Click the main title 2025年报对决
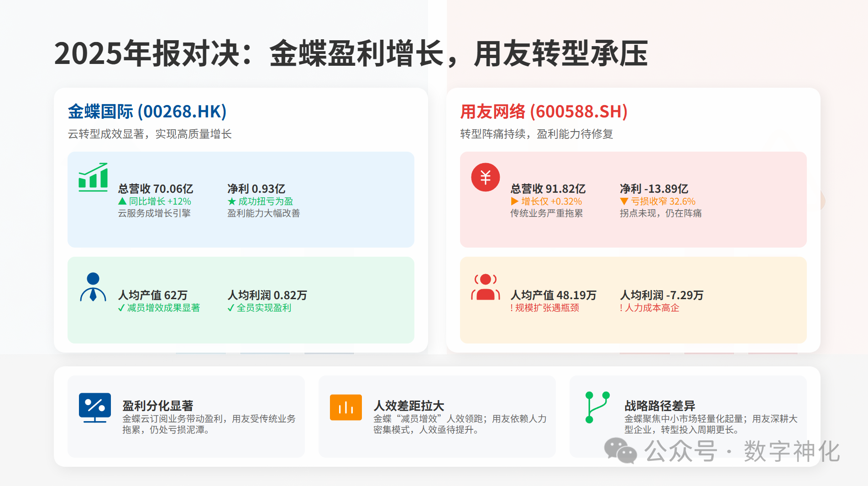Image resolution: width=868 pixels, height=486 pixels. click(350, 53)
